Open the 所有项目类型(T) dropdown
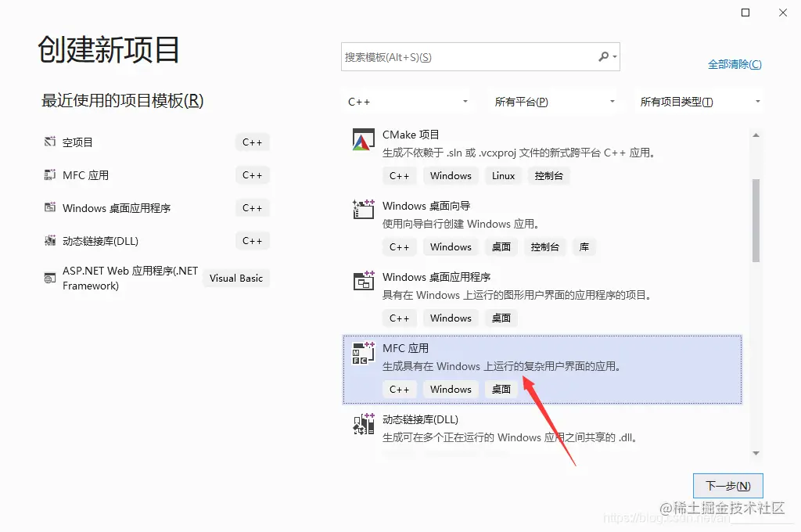801x532 pixels. coord(699,102)
